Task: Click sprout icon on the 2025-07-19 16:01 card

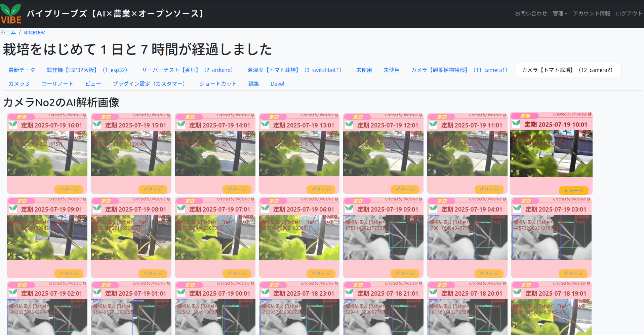Action: tap(13, 125)
